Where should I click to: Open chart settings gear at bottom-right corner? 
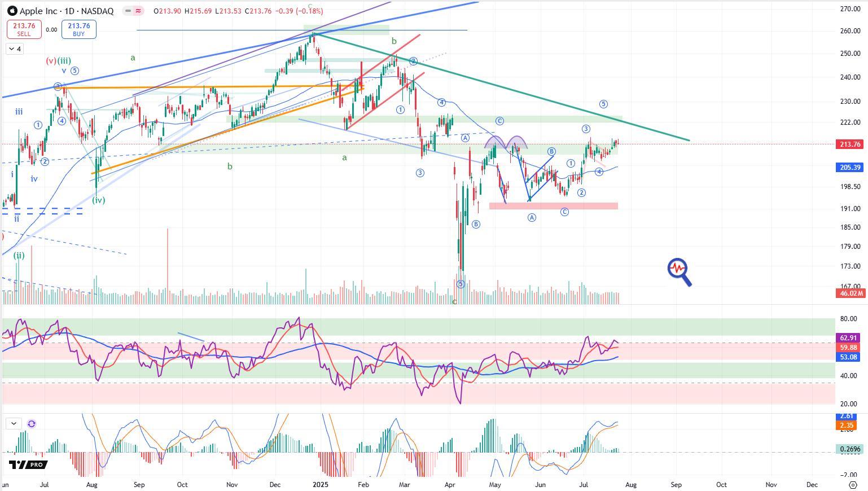click(x=853, y=485)
